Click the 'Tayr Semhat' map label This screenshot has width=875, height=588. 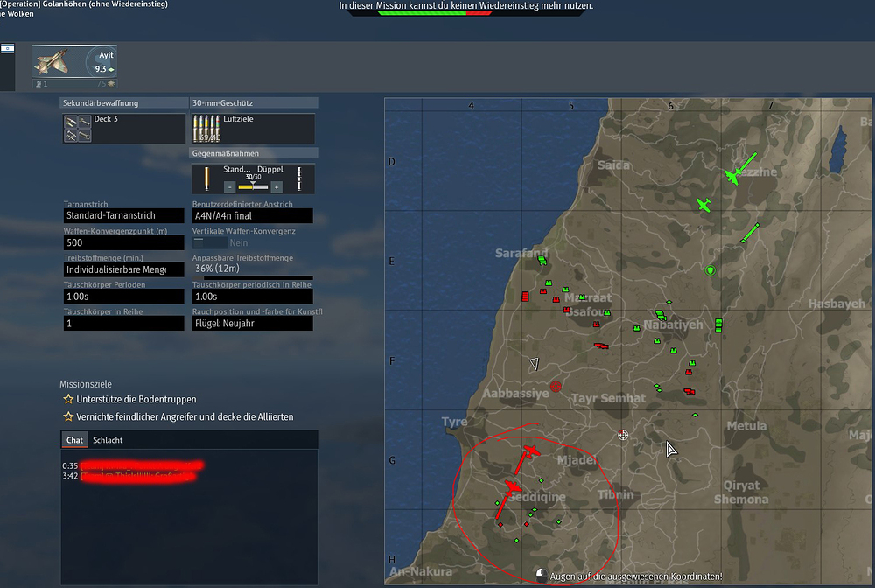(608, 398)
